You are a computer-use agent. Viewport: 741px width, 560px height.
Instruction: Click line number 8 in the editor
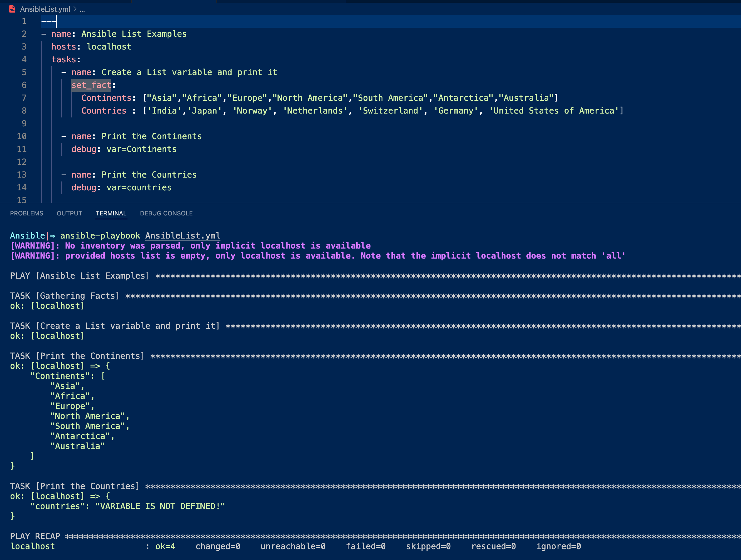[24, 110]
